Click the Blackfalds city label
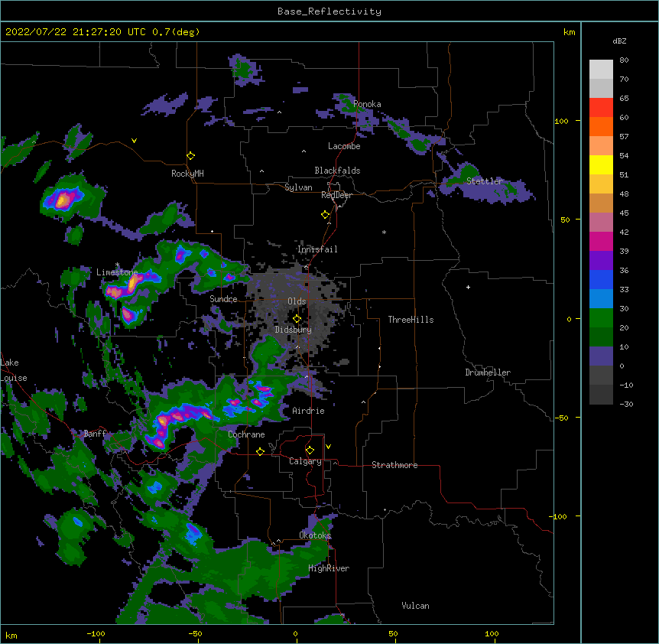Screen dimensions: 659x644 (x=337, y=171)
